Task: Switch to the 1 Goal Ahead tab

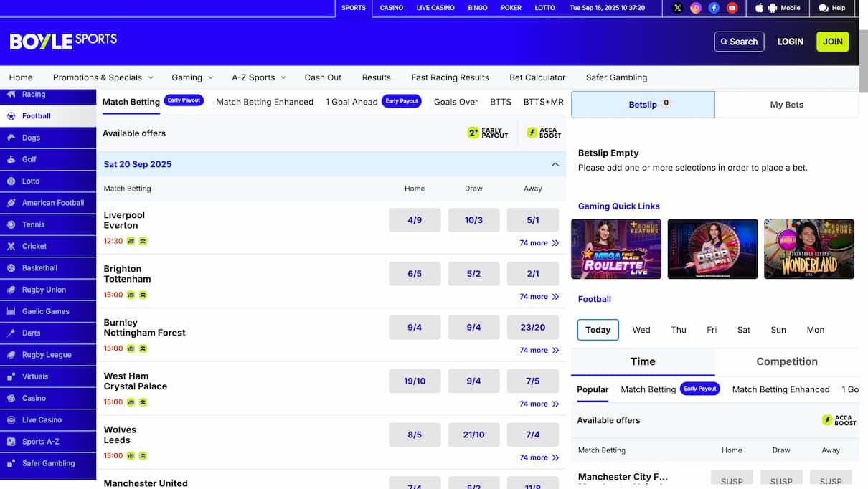Action: coord(373,102)
